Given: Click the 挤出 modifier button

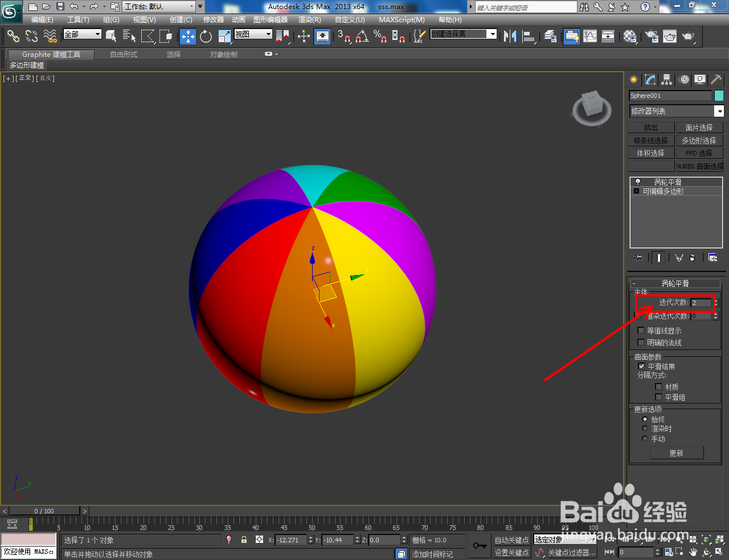Looking at the screenshot, I should pos(651,127).
